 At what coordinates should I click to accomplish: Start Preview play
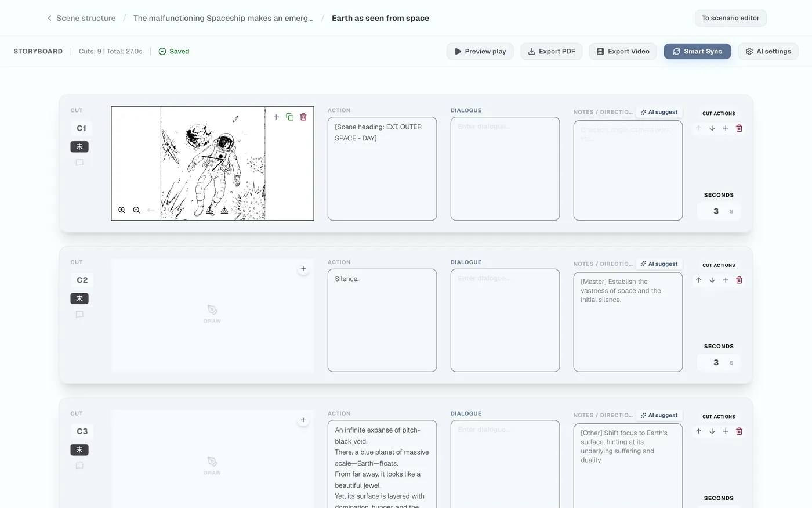click(x=480, y=51)
